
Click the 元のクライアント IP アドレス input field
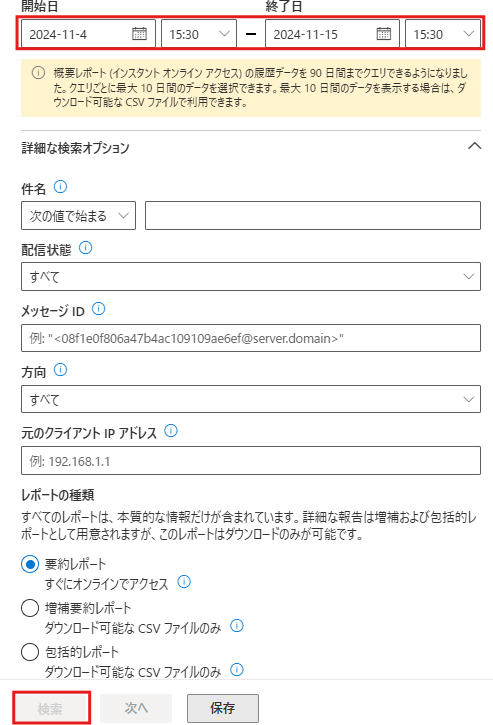[x=251, y=461]
